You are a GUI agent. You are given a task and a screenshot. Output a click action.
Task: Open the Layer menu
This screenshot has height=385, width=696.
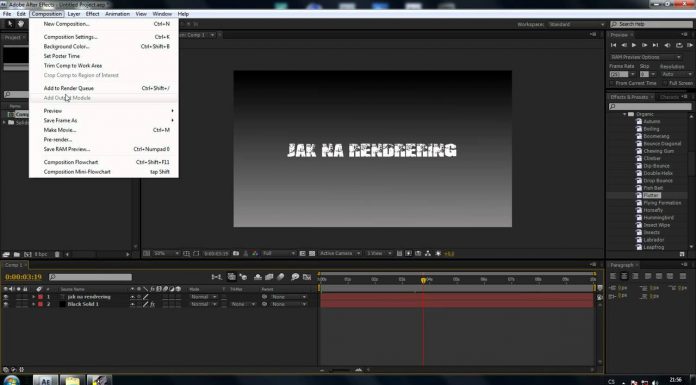74,14
